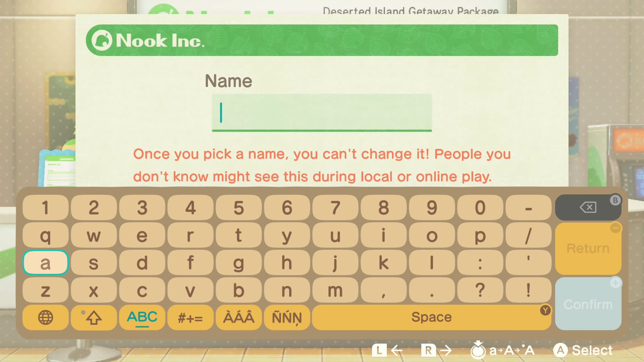The image size is (644, 362).
Task: Select the symbols #+=  keyboard icon
Action: click(190, 317)
